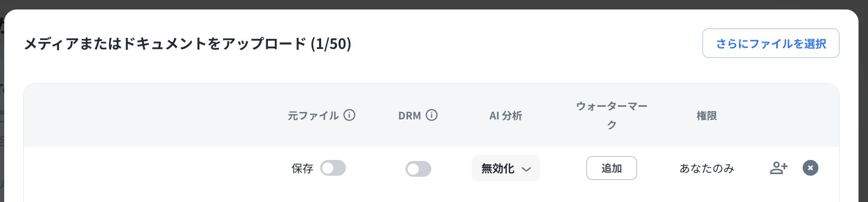Open info icon next to 元ファイル

pos(349,115)
